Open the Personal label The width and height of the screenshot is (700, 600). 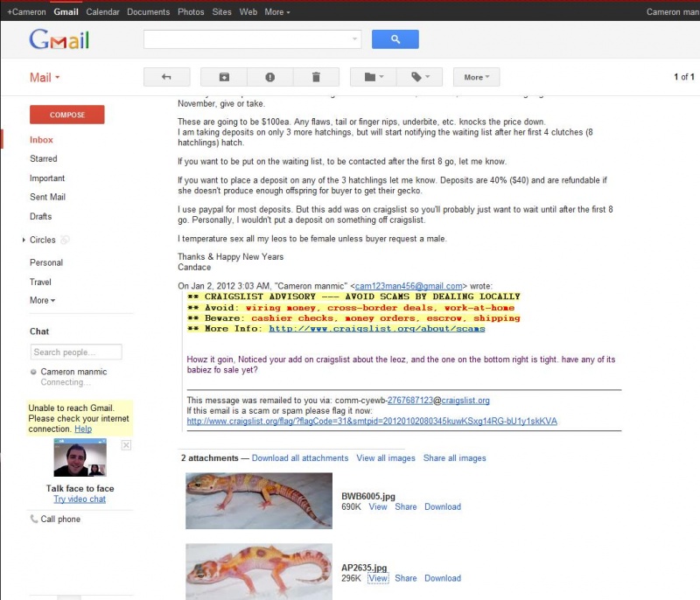pos(46,262)
